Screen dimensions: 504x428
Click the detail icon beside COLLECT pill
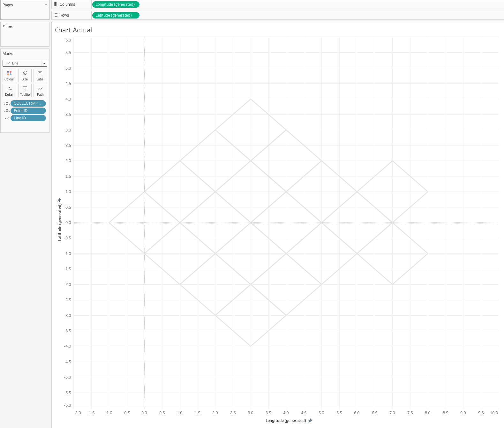[7, 103]
